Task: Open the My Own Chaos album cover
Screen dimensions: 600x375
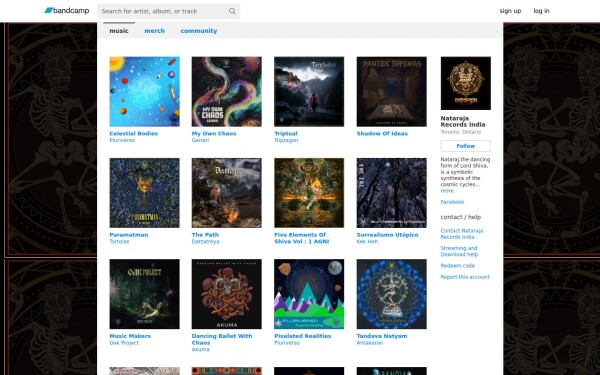Action: click(x=227, y=91)
